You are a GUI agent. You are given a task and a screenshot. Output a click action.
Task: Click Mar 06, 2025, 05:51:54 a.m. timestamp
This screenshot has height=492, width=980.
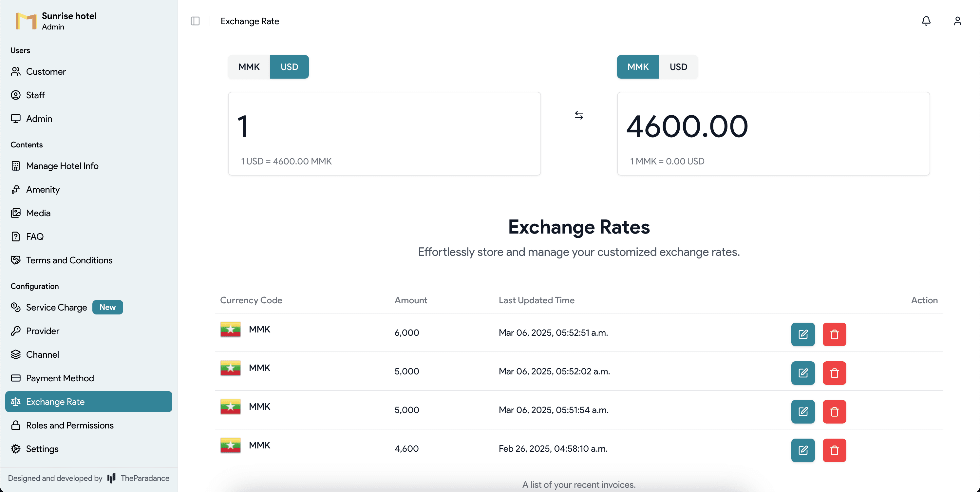pyautogui.click(x=554, y=410)
